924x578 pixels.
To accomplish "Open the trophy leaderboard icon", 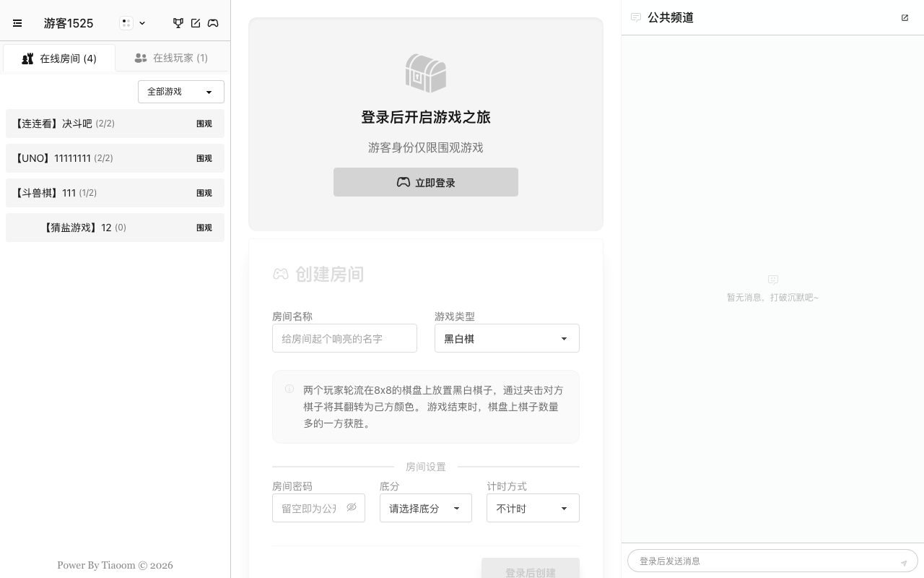I will (178, 23).
